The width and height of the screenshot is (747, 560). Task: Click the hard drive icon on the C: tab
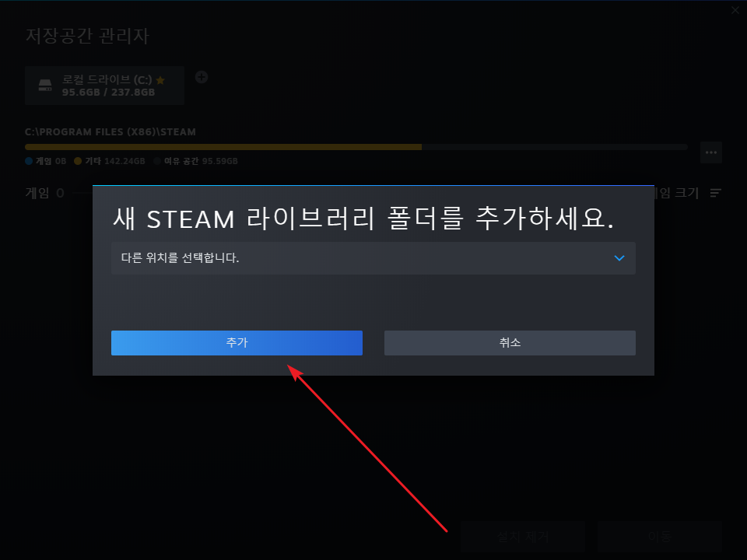click(45, 86)
